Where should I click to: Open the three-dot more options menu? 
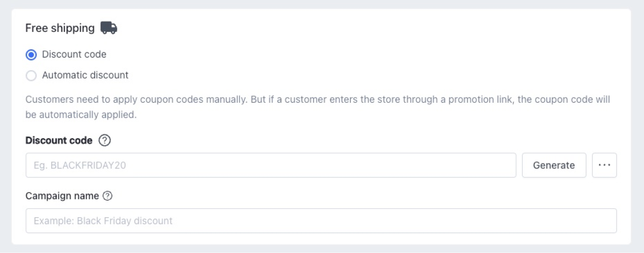(x=604, y=165)
